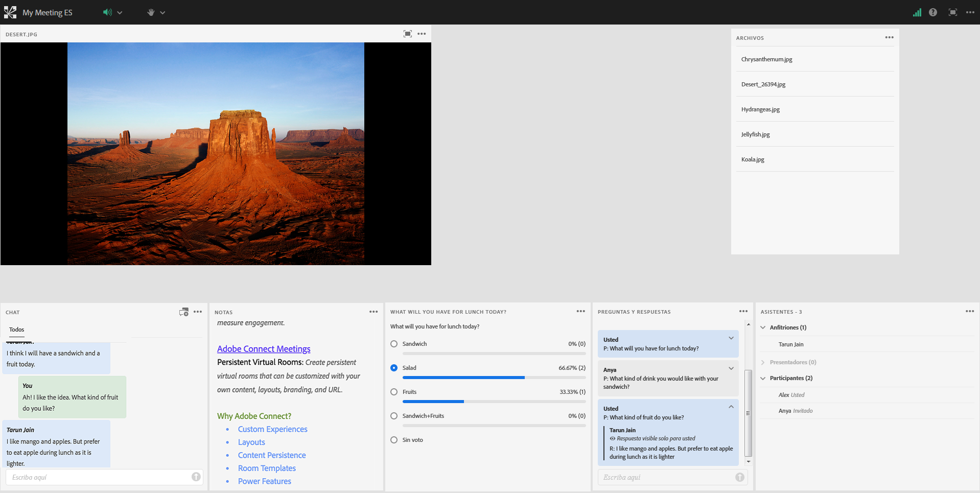This screenshot has width=980, height=493.
Task: Open Desert.jpg pod options menu
Action: 422,34
